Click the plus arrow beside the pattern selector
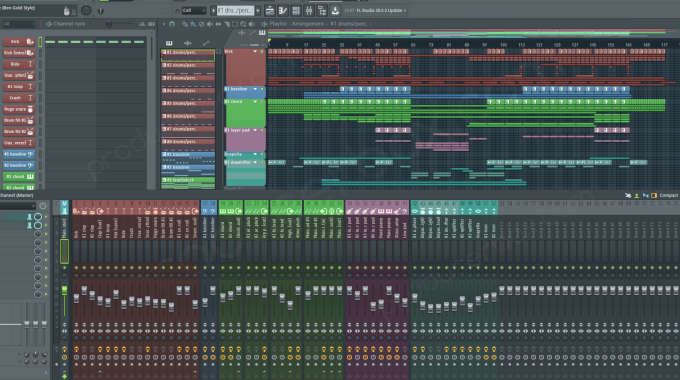 click(258, 10)
